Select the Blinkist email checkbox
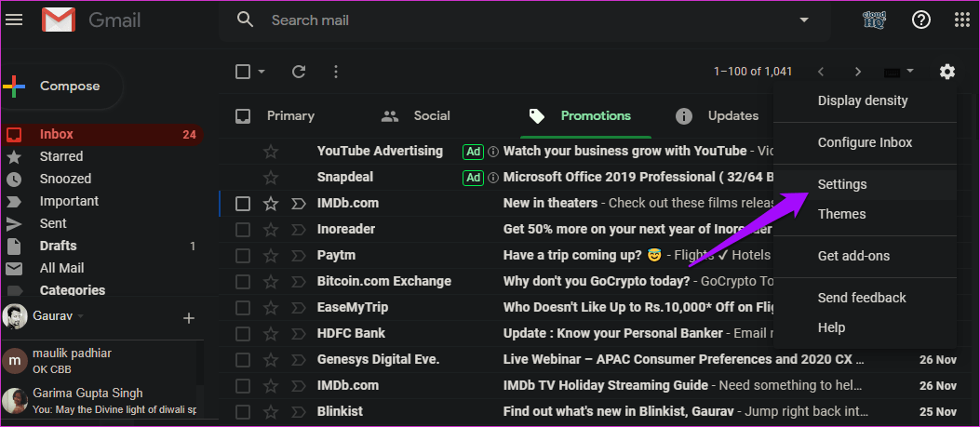This screenshot has width=980, height=427. coord(243,411)
